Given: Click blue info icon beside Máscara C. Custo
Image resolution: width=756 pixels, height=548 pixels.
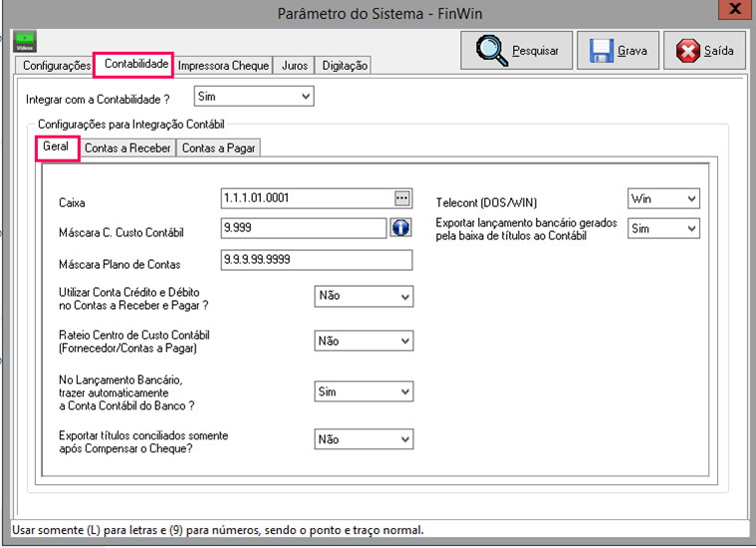Looking at the screenshot, I should [x=400, y=228].
